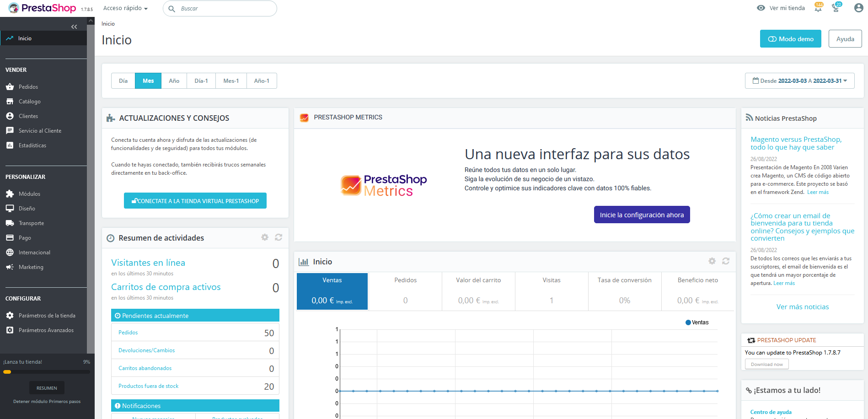Open email de bienvenida news article
Screen dimensions: 868x419
802,227
